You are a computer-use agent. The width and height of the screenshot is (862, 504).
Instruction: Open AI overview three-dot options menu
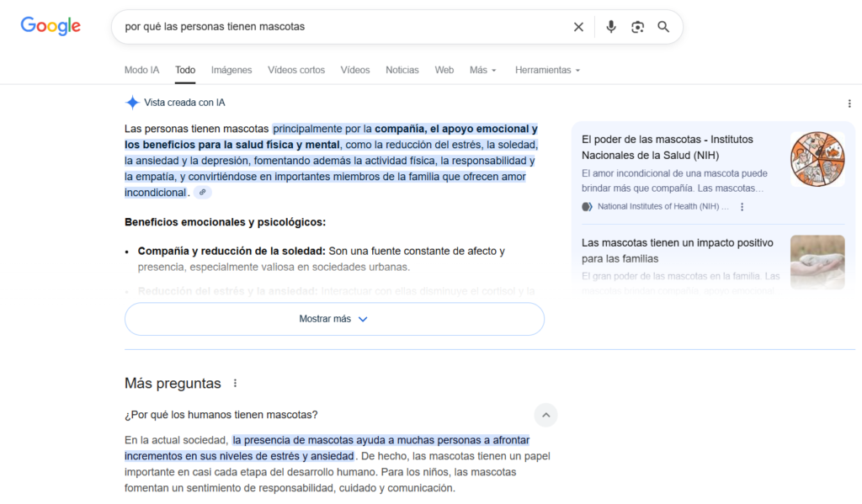click(849, 103)
